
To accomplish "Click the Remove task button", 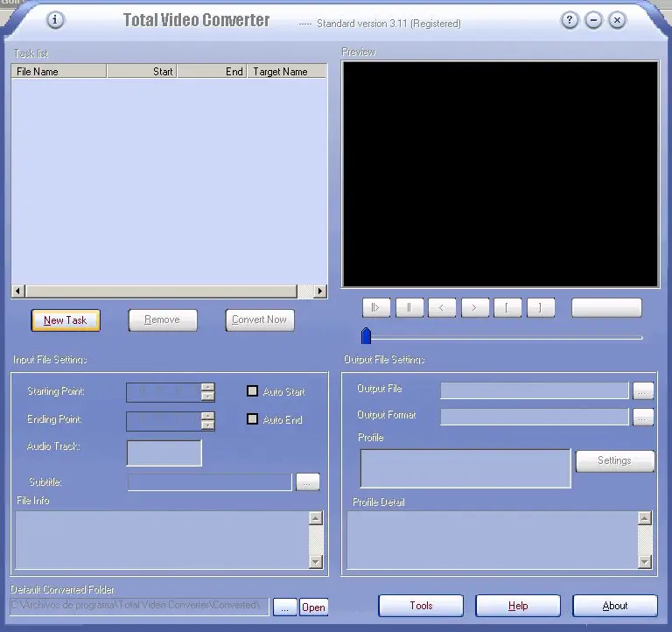I will [163, 320].
